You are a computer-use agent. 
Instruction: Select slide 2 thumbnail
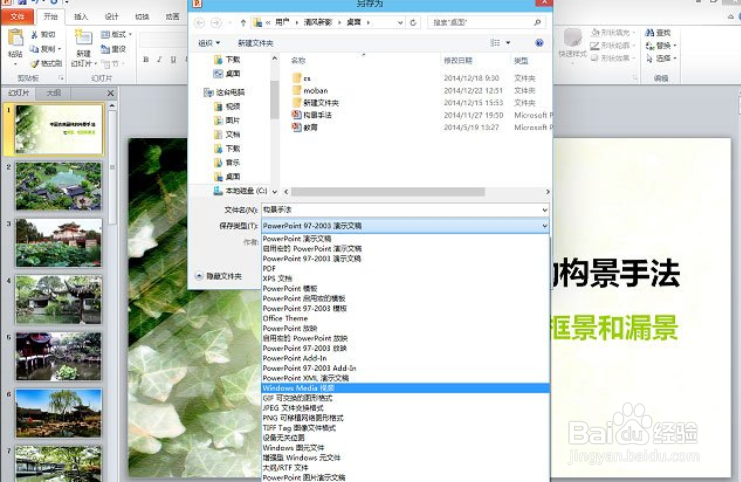(59, 186)
